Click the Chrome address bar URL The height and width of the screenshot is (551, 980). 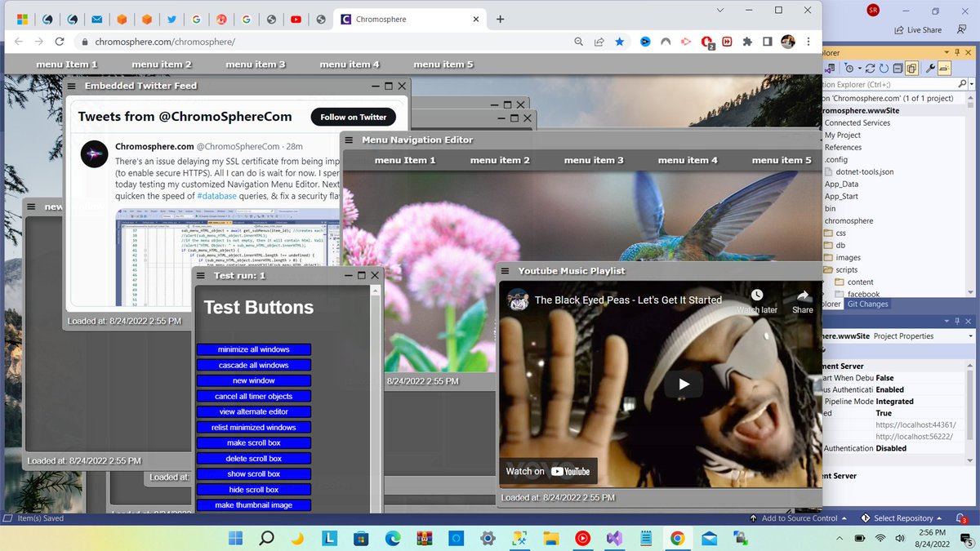pos(165,42)
